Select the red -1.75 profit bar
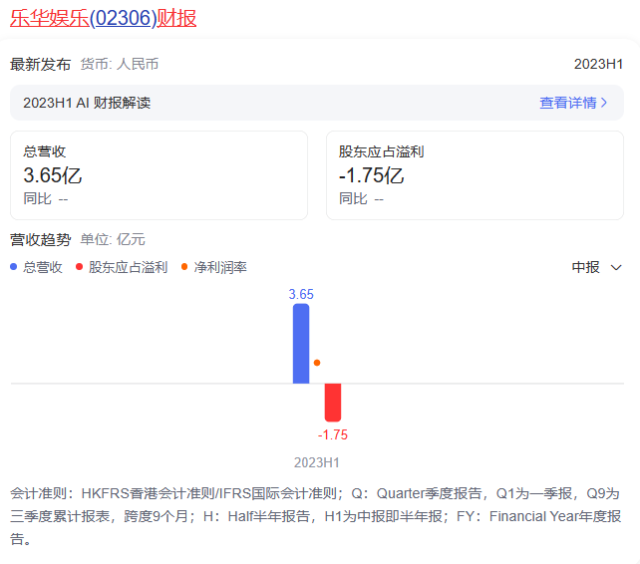The width and height of the screenshot is (640, 564). coord(333,402)
